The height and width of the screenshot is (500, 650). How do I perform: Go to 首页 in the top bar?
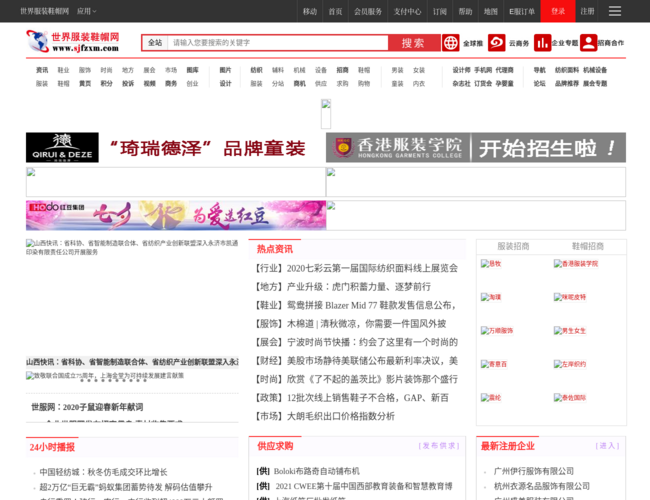click(335, 11)
